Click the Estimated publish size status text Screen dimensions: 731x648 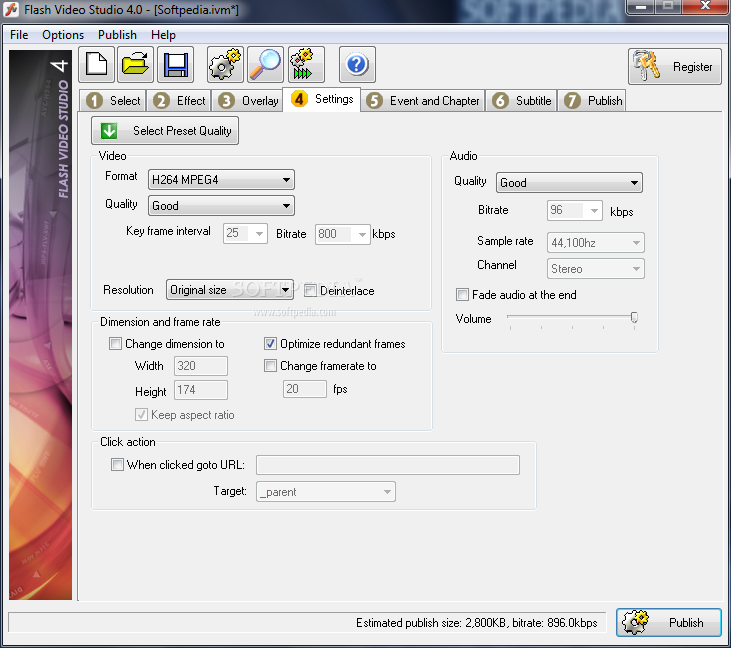476,623
